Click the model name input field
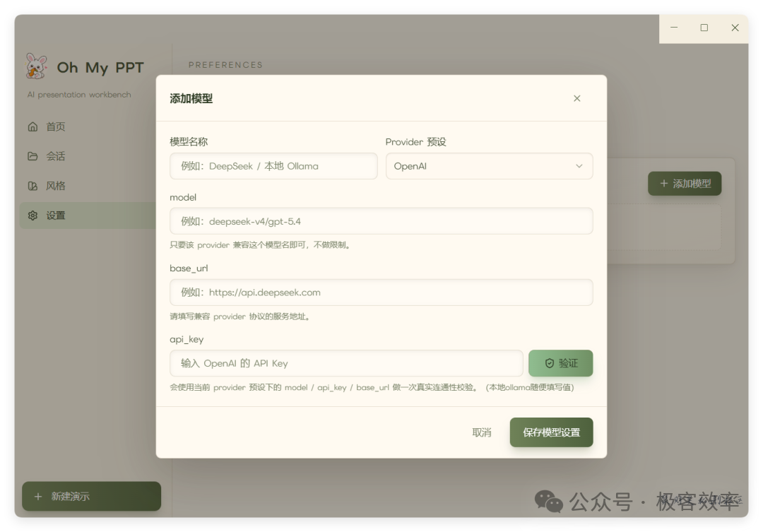The height and width of the screenshot is (532, 763). coord(381,221)
